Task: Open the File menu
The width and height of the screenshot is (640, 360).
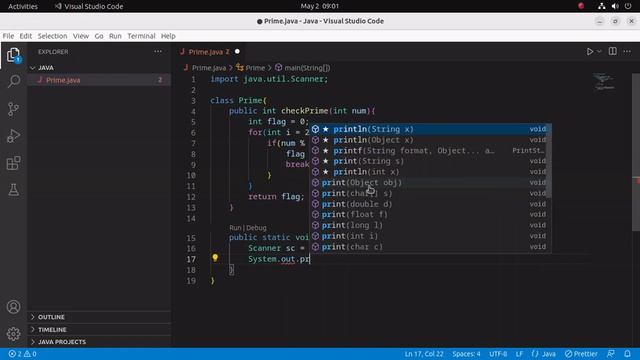Action: [8, 36]
